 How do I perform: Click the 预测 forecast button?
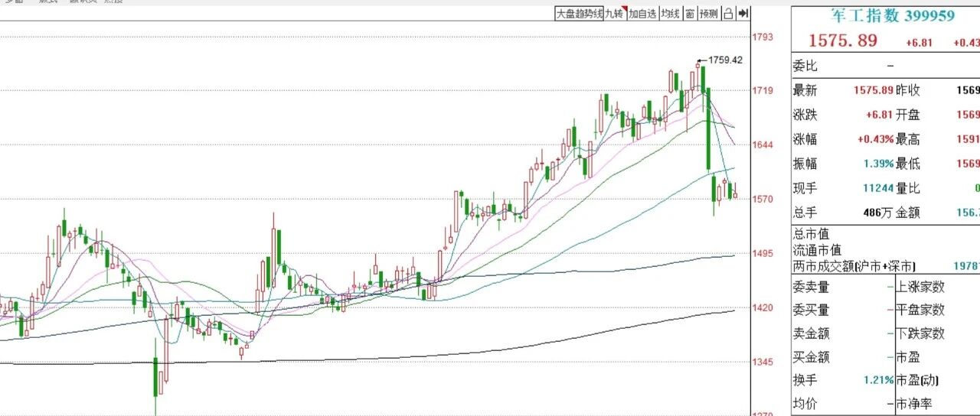pos(709,13)
